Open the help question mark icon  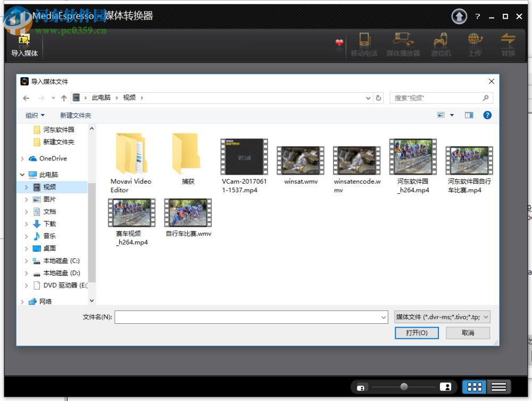(478, 17)
